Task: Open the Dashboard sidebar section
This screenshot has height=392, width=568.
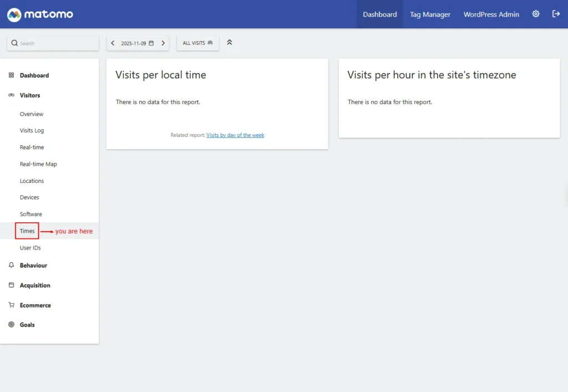Action: pyautogui.click(x=34, y=75)
